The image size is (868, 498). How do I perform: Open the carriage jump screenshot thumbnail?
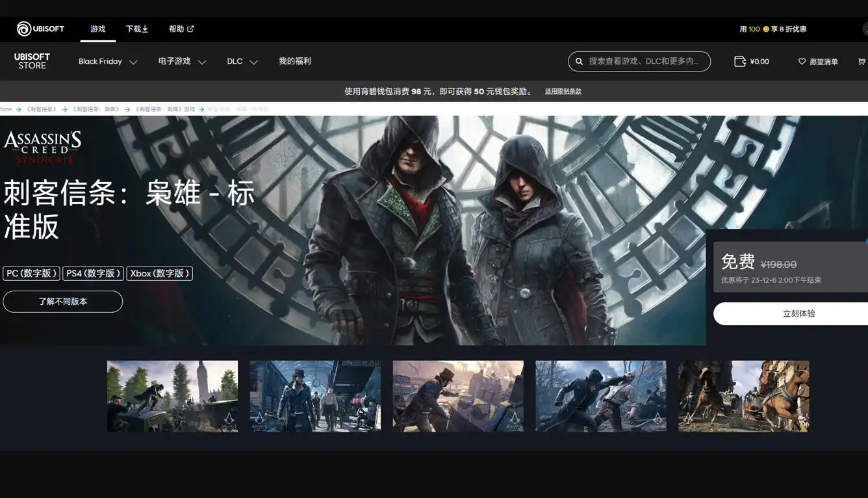point(172,396)
